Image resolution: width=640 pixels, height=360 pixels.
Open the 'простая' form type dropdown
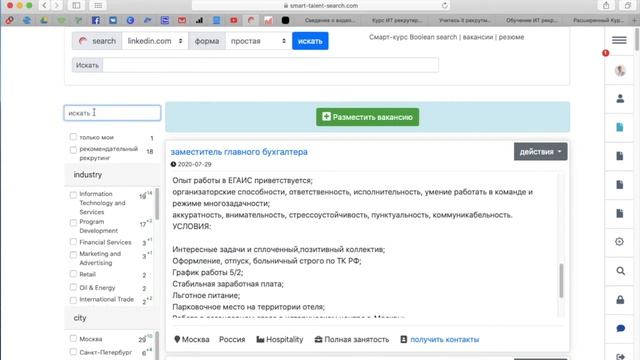click(x=258, y=41)
